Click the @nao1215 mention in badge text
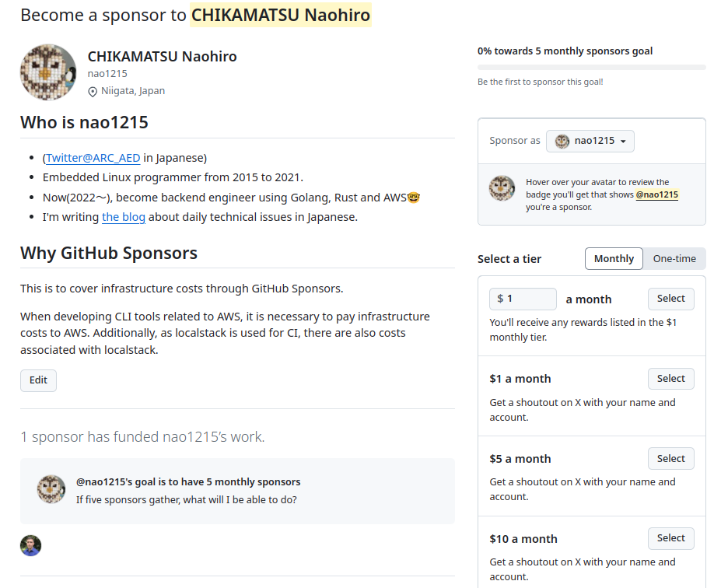Screen dimensions: 728x588 [x=656, y=194]
